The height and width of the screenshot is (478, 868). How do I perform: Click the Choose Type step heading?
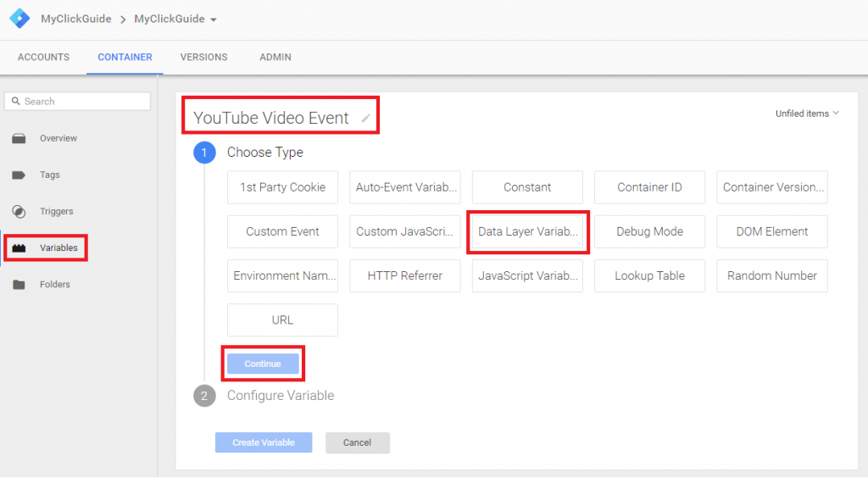point(265,153)
